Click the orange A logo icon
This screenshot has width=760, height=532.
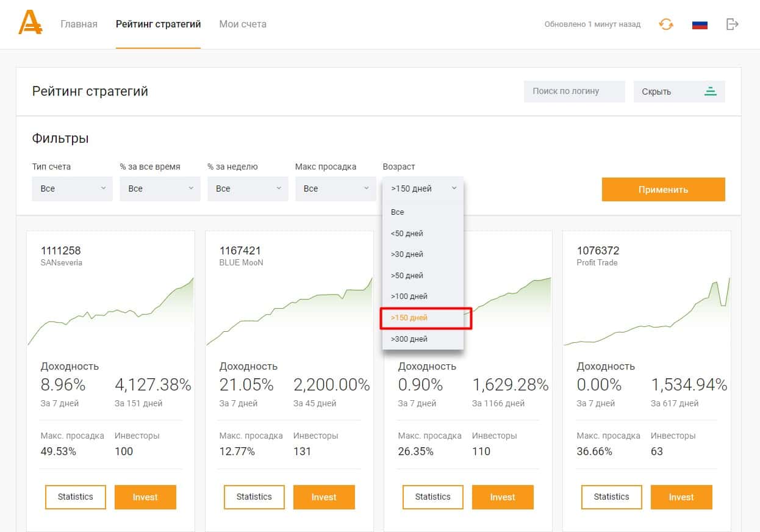coord(30,23)
